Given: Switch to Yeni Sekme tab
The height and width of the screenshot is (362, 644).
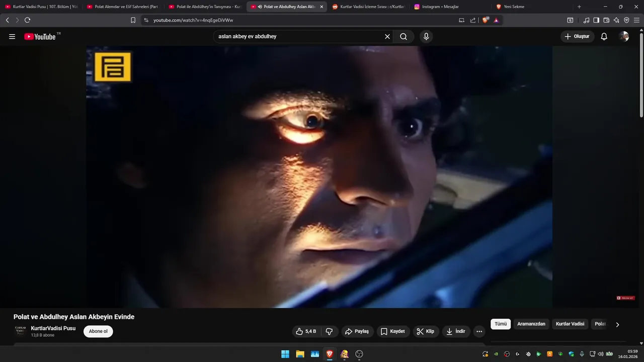Looking at the screenshot, I should (532, 7).
